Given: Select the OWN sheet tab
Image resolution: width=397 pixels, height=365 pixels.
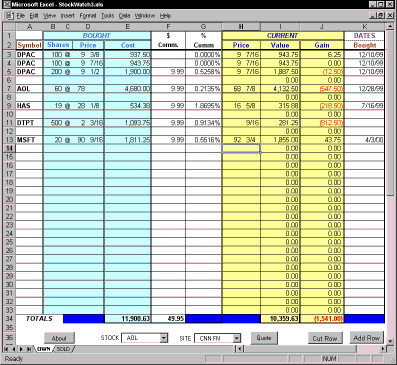Looking at the screenshot, I should click(x=43, y=349).
